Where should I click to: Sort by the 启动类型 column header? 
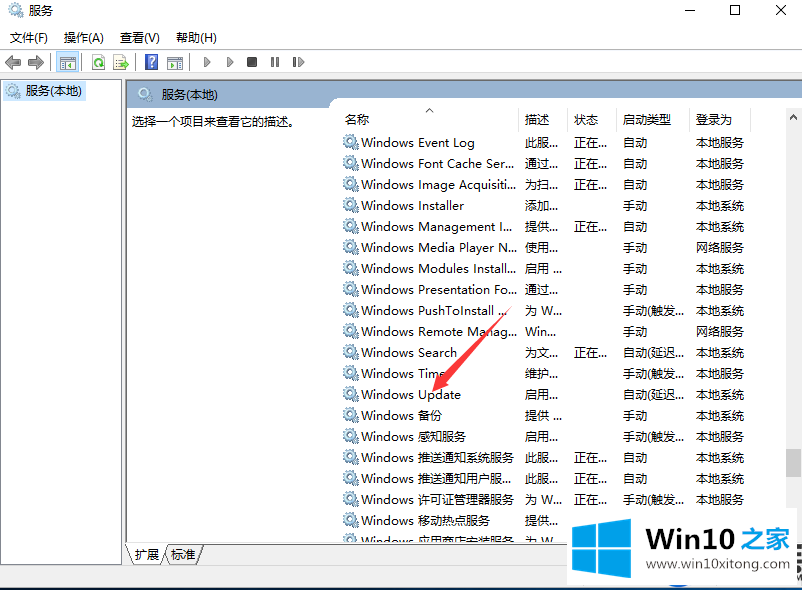pos(647,120)
